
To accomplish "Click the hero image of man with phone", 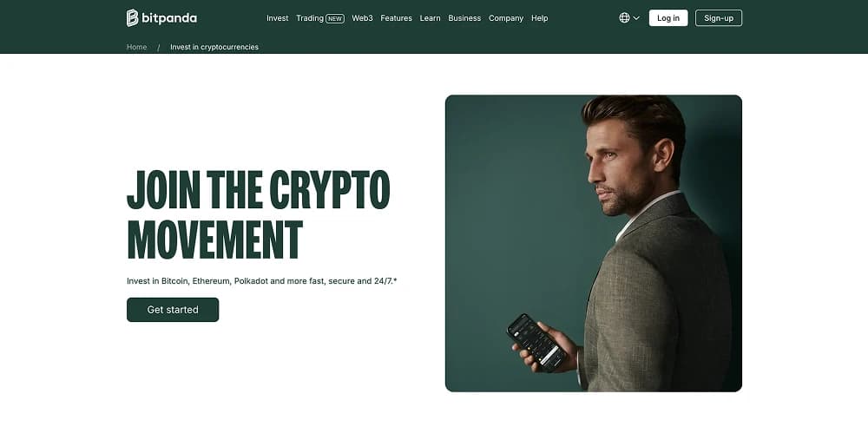I will click(594, 244).
